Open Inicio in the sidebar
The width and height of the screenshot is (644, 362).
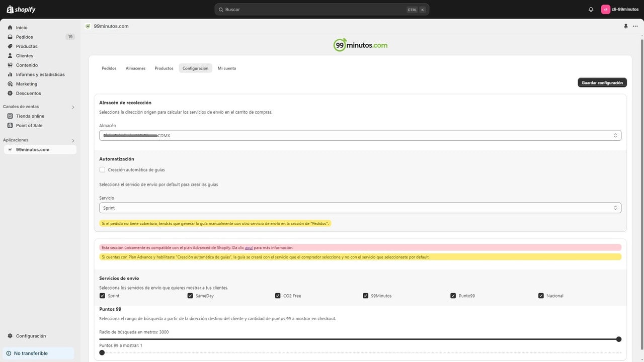pos(40,28)
